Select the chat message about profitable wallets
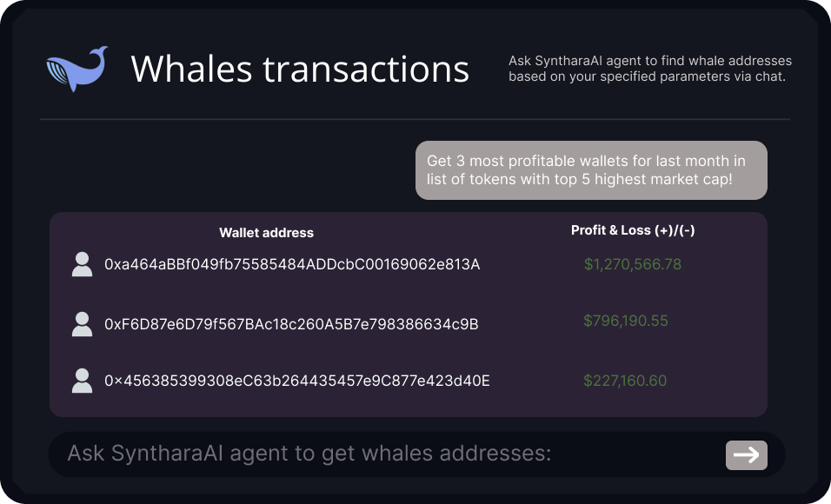The height and width of the screenshot is (504, 831). click(x=591, y=170)
